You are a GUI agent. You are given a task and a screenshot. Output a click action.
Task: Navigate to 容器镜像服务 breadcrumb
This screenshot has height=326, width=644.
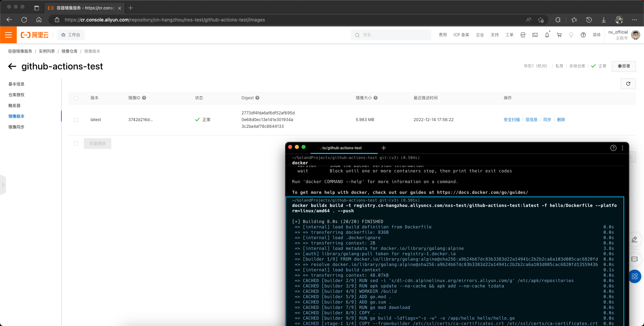pyautogui.click(x=20, y=51)
